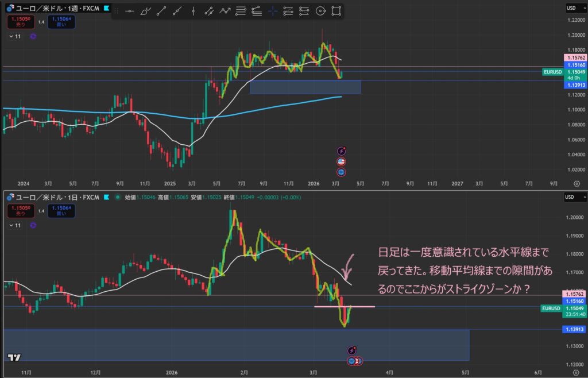Click the purple indicator icon on daily chart legend
The image size is (588, 378).
[33, 225]
